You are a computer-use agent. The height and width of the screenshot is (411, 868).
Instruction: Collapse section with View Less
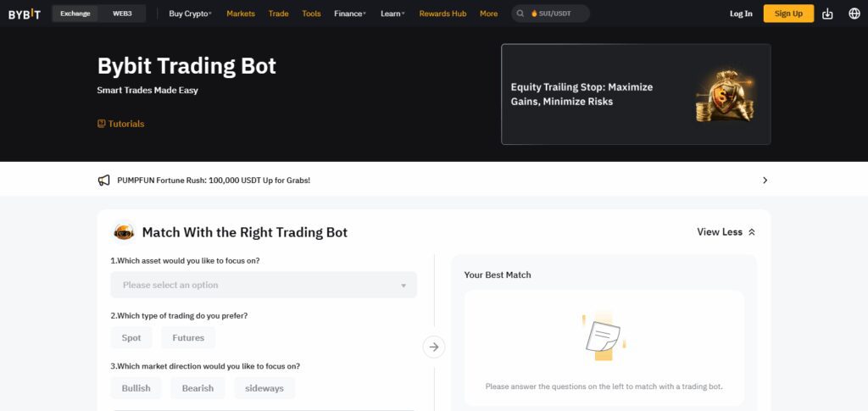pyautogui.click(x=726, y=232)
